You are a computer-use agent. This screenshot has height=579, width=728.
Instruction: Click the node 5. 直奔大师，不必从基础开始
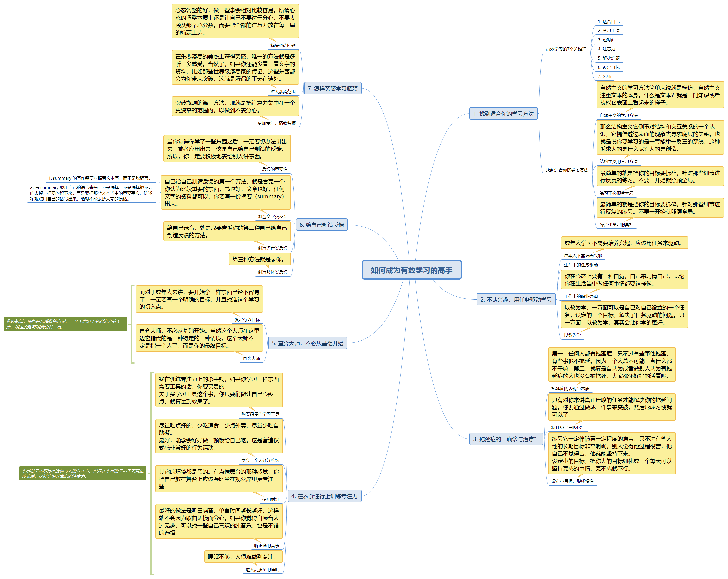point(307,343)
